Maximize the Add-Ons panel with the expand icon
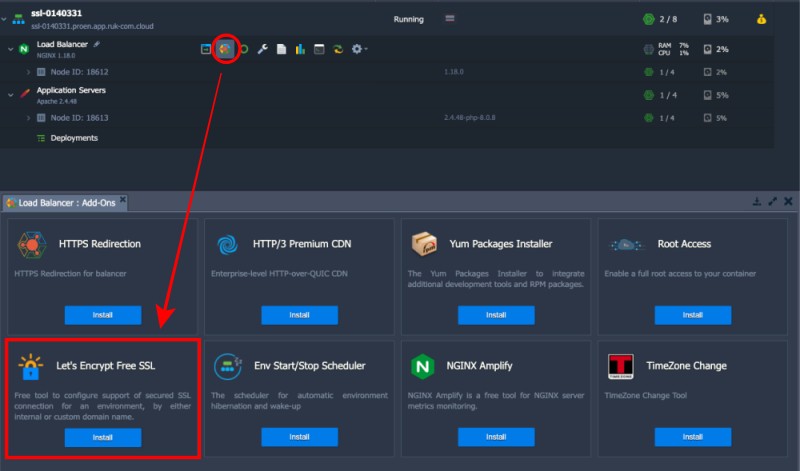Image resolution: width=800 pixels, height=471 pixels. pyautogui.click(x=772, y=202)
